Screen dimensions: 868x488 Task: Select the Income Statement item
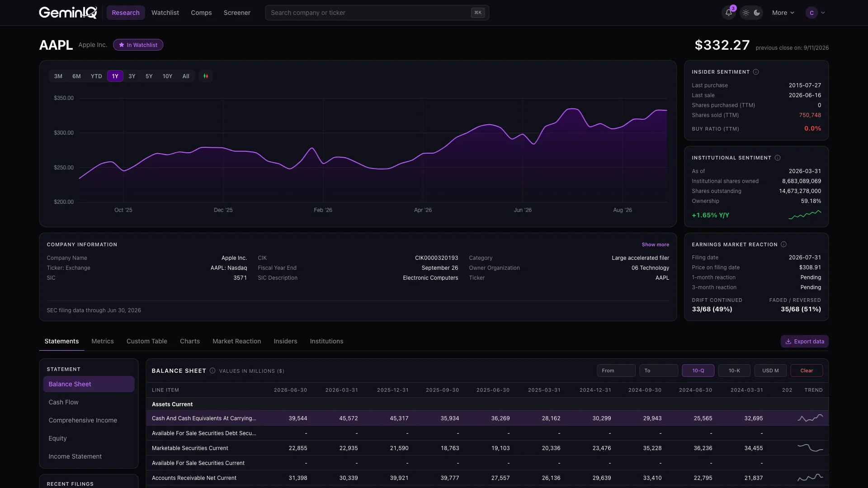89,456
